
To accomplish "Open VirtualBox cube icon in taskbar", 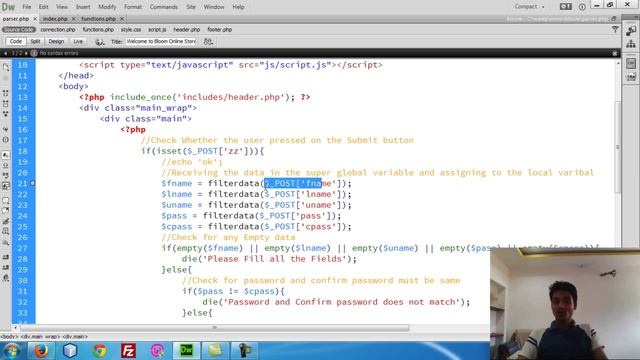I will (70, 351).
